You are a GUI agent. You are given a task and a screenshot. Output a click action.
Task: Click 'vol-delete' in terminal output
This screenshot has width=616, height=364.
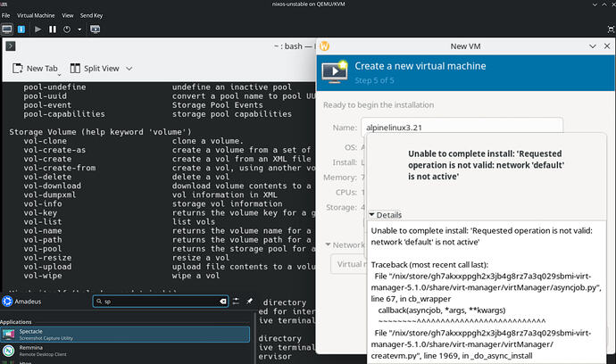click(47, 177)
